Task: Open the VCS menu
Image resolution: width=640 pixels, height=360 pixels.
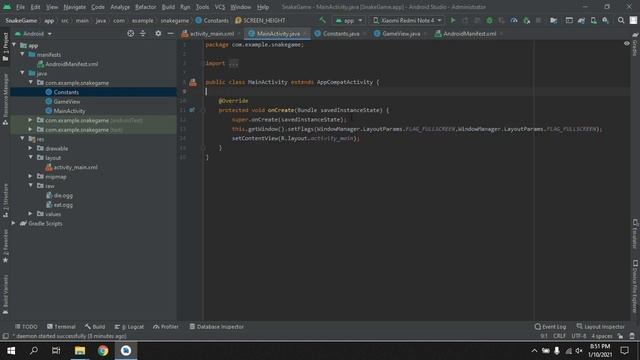Action: click(x=220, y=7)
